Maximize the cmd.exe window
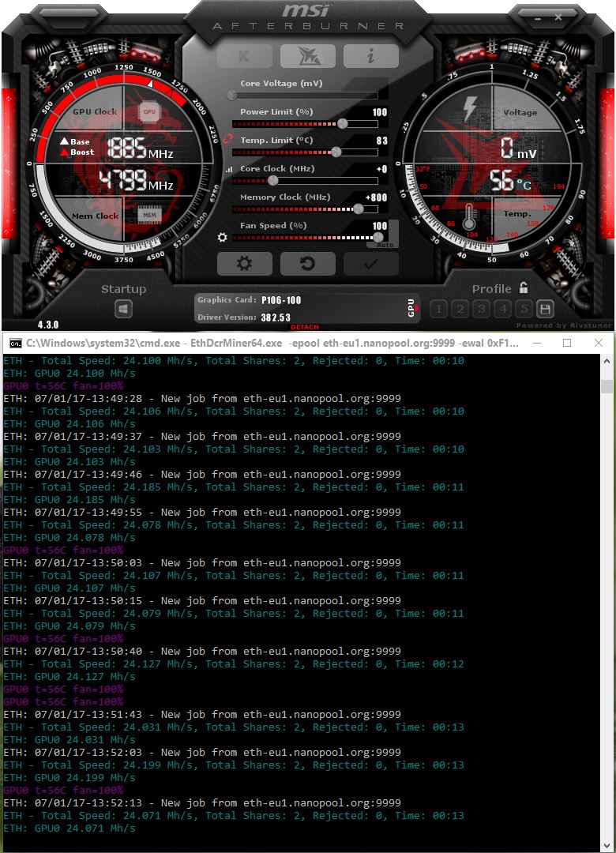 (567, 343)
